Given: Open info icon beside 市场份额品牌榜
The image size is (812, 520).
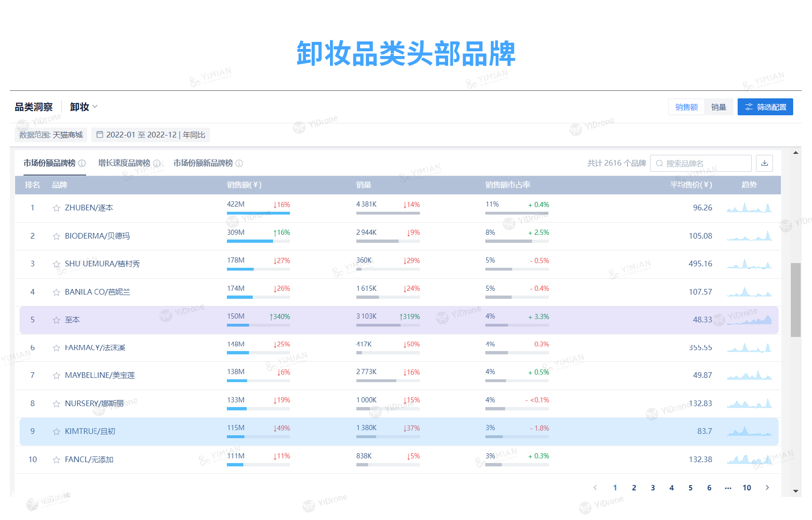Looking at the screenshot, I should (82, 163).
